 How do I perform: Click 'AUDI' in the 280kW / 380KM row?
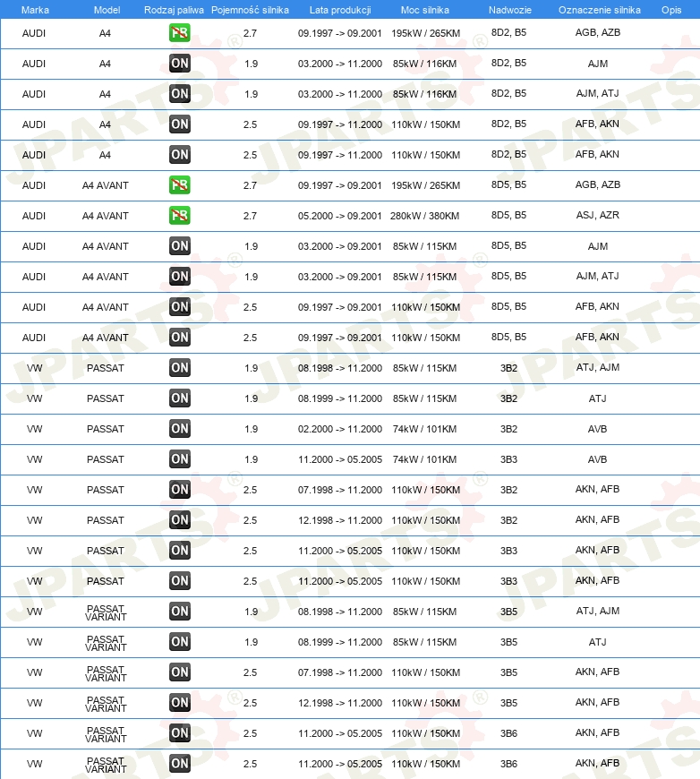34,216
